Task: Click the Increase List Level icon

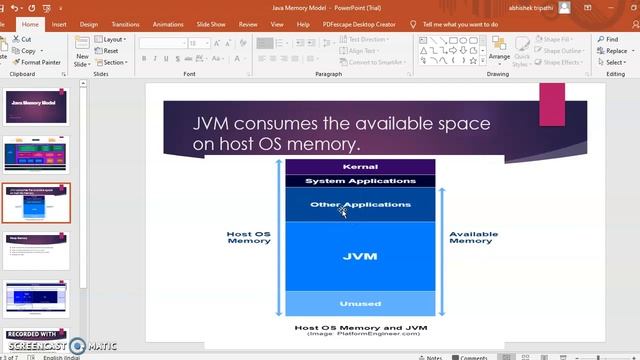Action: (311, 43)
